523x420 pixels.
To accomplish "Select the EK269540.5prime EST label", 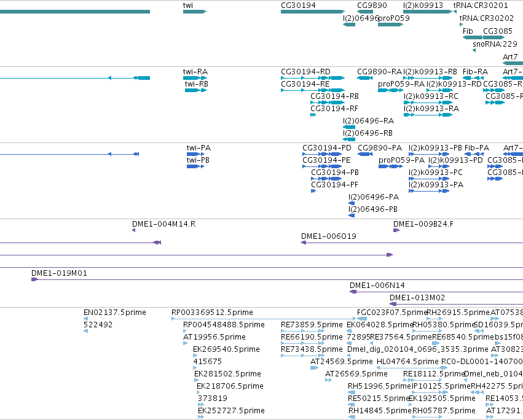I will pyautogui.click(x=226, y=349).
